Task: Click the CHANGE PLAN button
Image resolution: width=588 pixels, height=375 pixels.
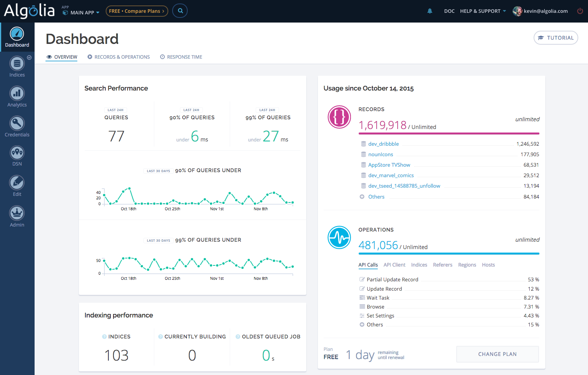Action: tap(497, 354)
